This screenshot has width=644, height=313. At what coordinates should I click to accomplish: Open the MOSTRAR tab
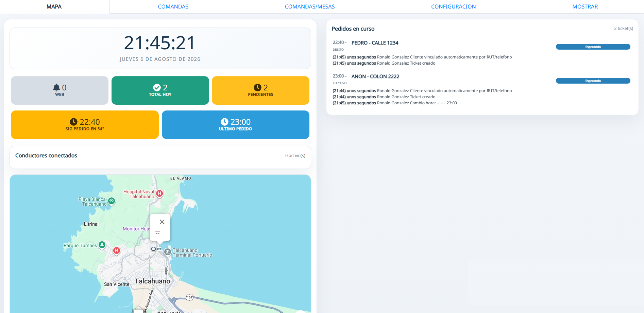tap(585, 6)
